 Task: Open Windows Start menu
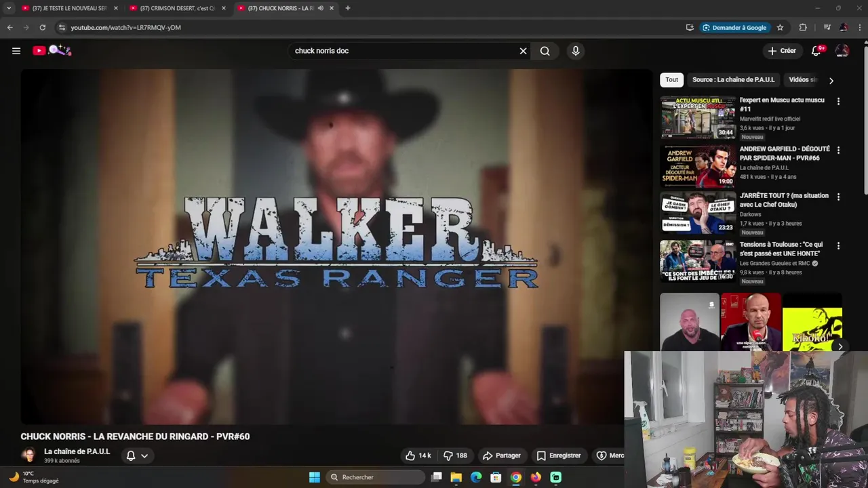coord(315,477)
